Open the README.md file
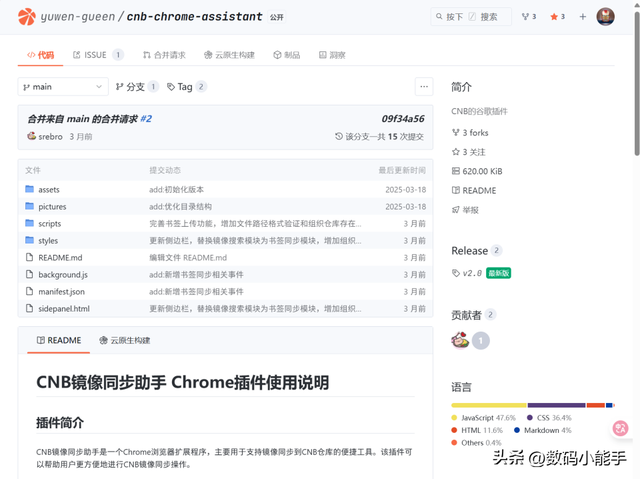This screenshot has height=479, width=640. tap(60, 257)
